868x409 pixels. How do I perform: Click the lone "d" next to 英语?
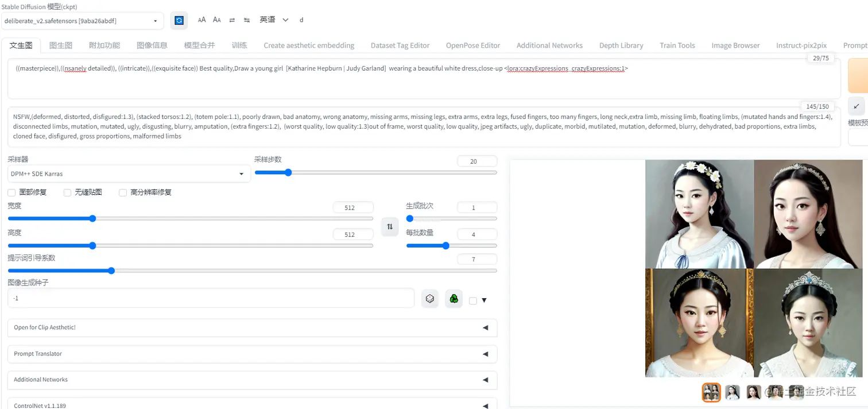(x=301, y=20)
